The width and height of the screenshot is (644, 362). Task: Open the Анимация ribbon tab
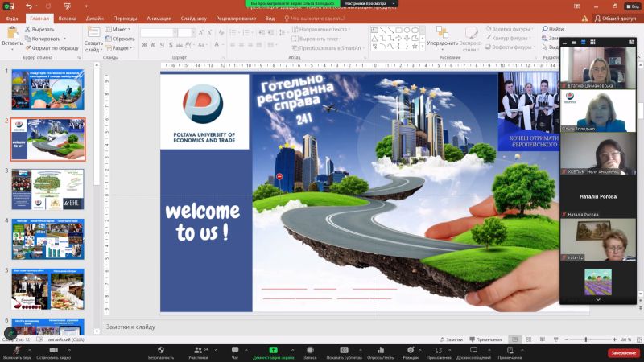coord(159,18)
